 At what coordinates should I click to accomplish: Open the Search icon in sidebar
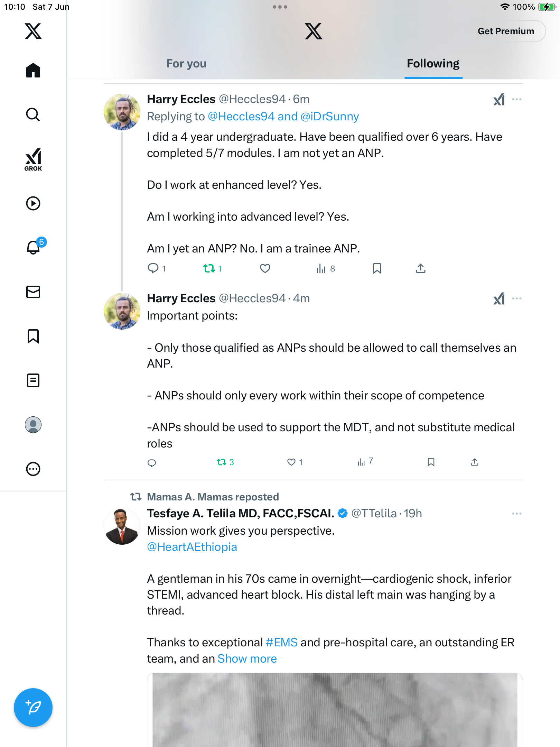click(33, 114)
